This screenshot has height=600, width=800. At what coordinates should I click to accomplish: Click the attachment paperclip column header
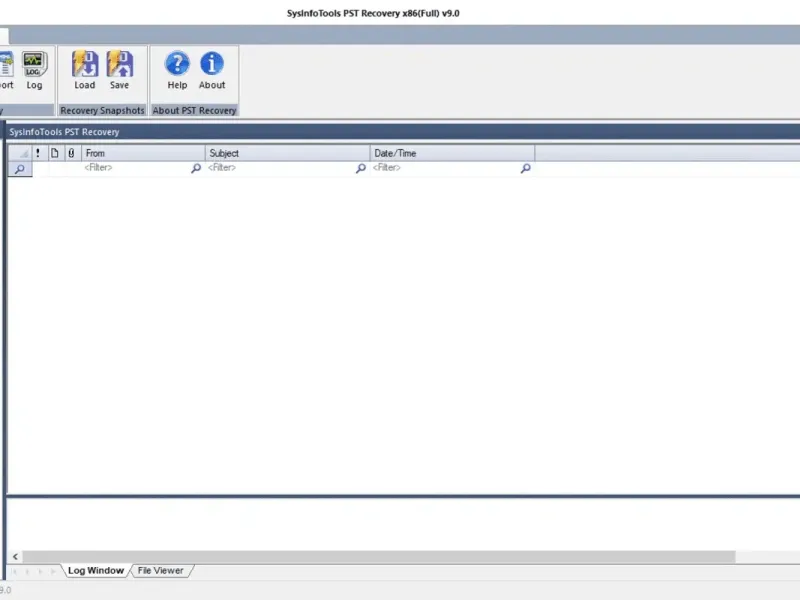[x=71, y=153]
